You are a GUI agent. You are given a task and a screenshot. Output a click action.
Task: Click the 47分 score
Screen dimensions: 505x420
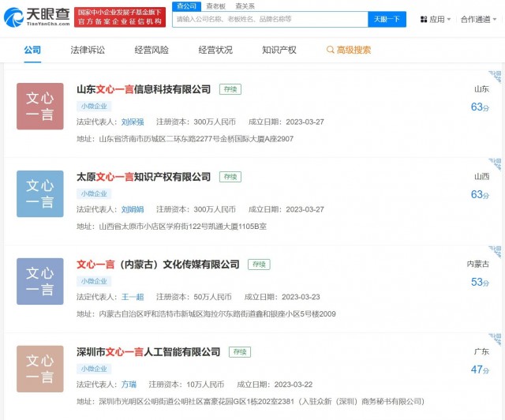point(480,369)
